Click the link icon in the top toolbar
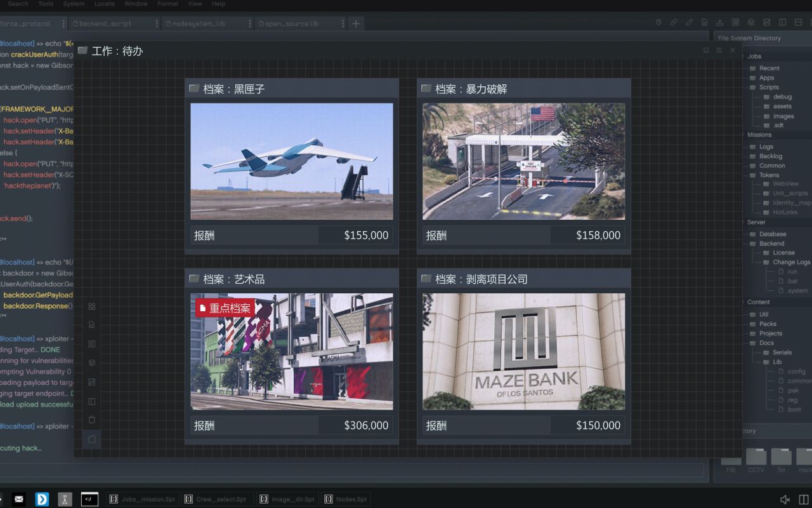The width and height of the screenshot is (812, 508). [x=674, y=23]
